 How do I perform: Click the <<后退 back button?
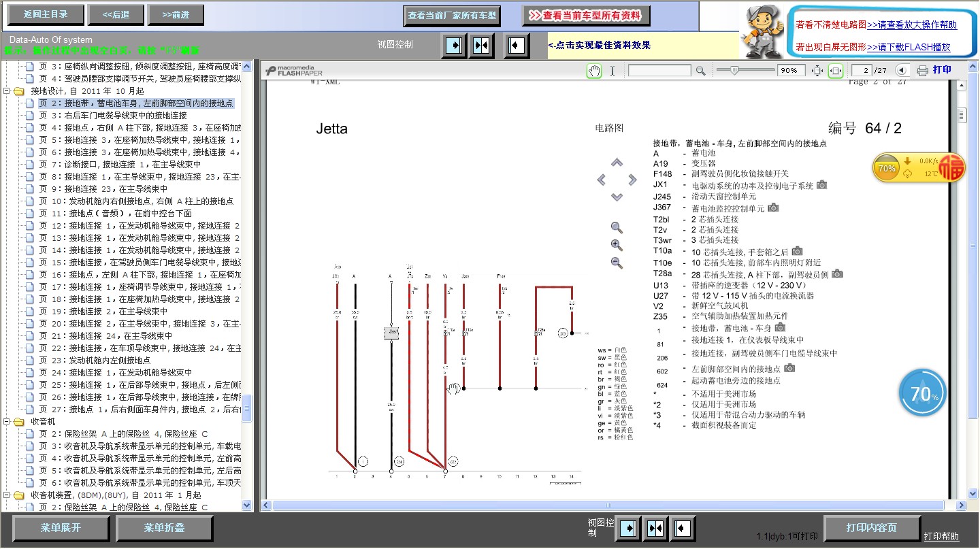(116, 14)
